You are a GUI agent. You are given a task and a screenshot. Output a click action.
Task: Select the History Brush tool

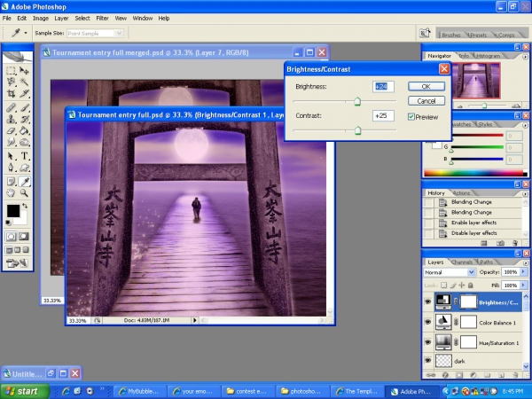[x=24, y=120]
